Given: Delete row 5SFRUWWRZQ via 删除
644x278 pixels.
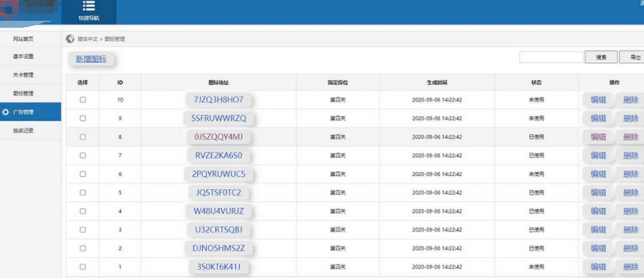Looking at the screenshot, I should pyautogui.click(x=631, y=118).
